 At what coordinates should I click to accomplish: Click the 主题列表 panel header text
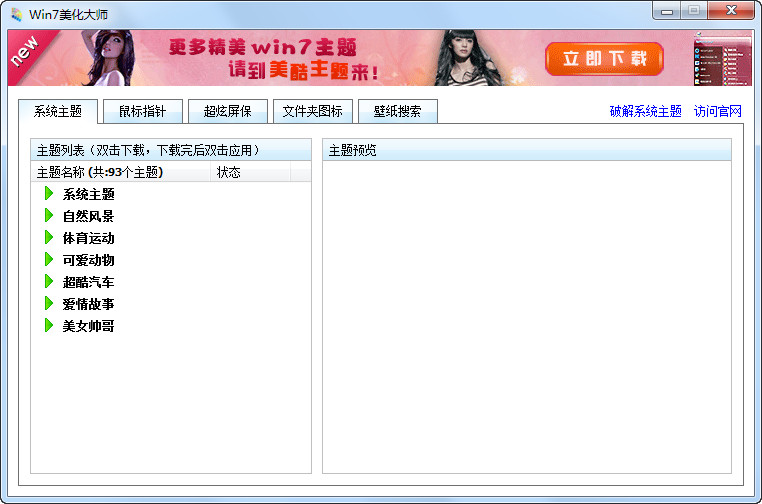(x=148, y=150)
